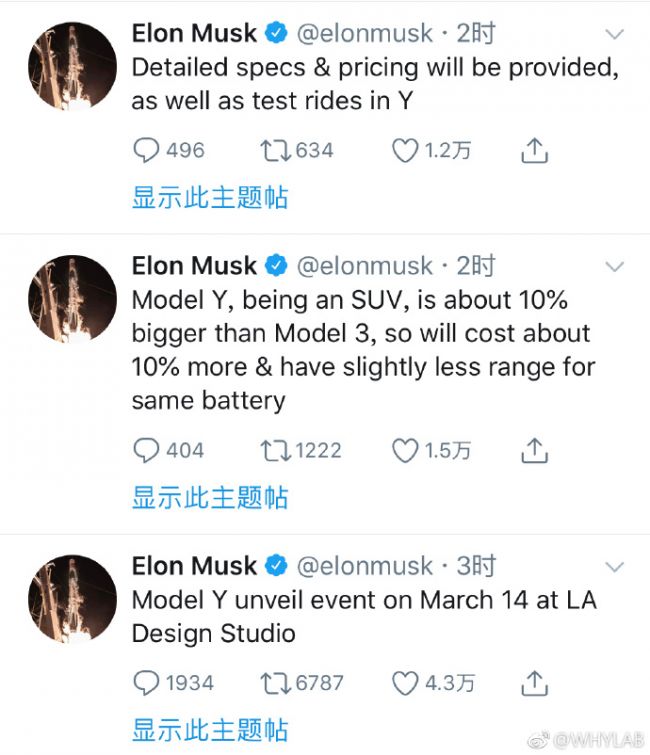Share the Model Y SUV tweet
Image resolution: width=650 pixels, height=755 pixels.
535,451
